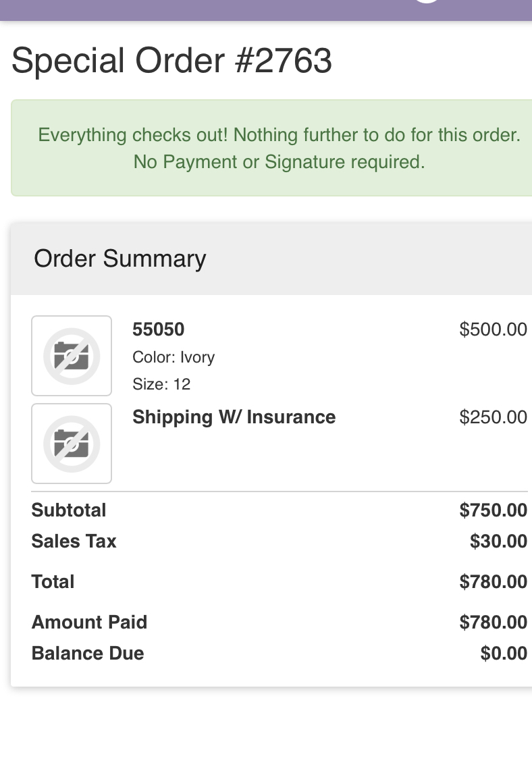
Task: Click the $750.00 subtotal amount
Action: tap(493, 510)
